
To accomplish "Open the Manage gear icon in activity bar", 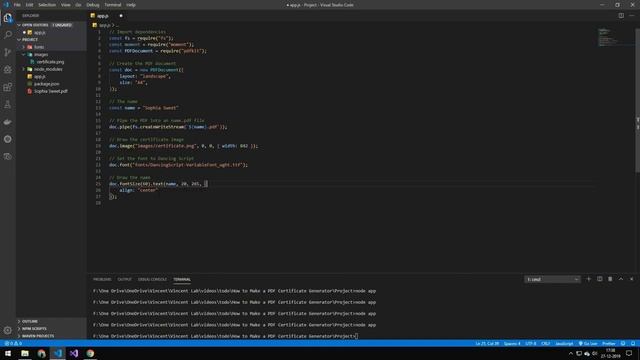I will click(x=8, y=330).
